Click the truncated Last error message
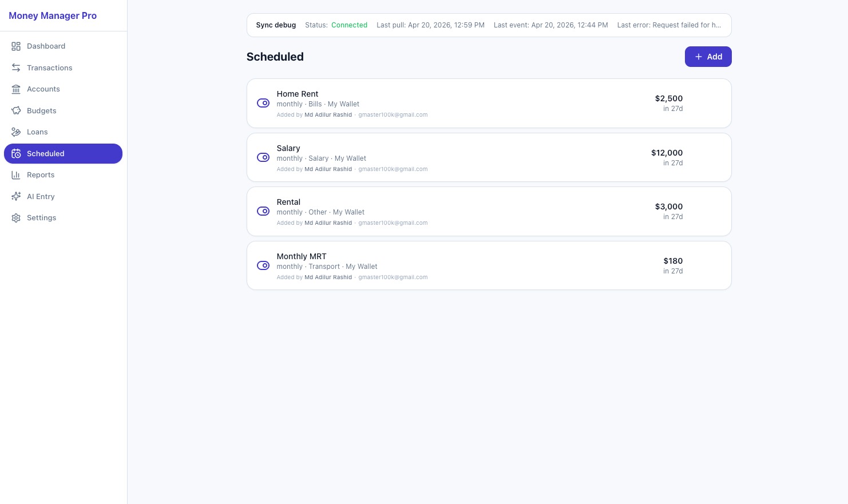The height and width of the screenshot is (504, 848). (669, 25)
